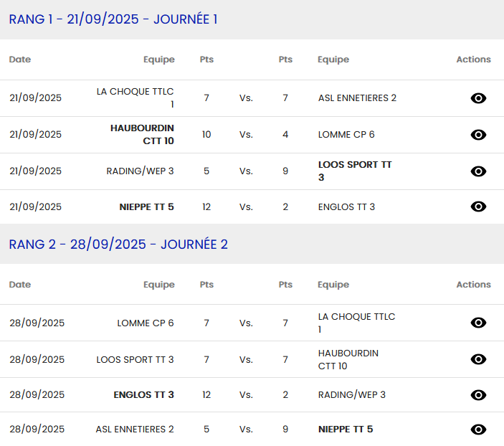Click eye icon for Nieppe TT 5 vs Englos TT 3

pos(478,207)
